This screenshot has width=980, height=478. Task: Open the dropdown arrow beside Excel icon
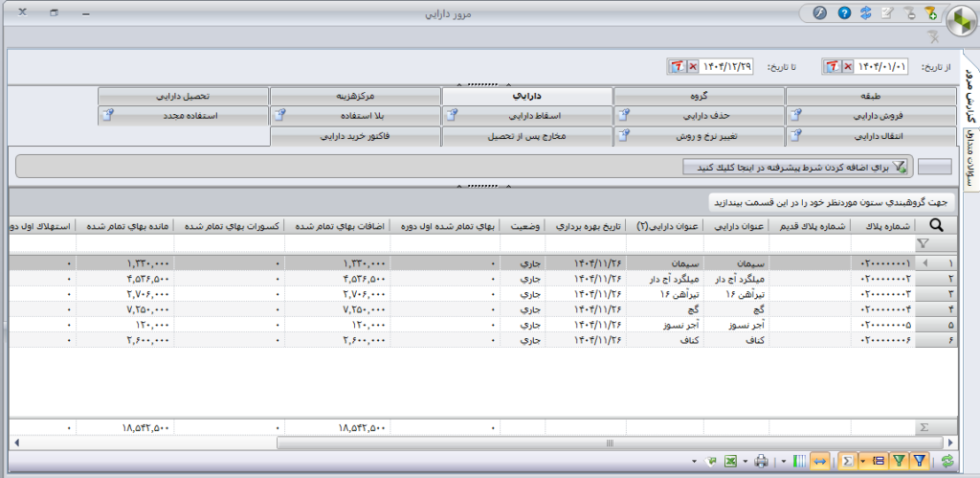click(x=744, y=462)
